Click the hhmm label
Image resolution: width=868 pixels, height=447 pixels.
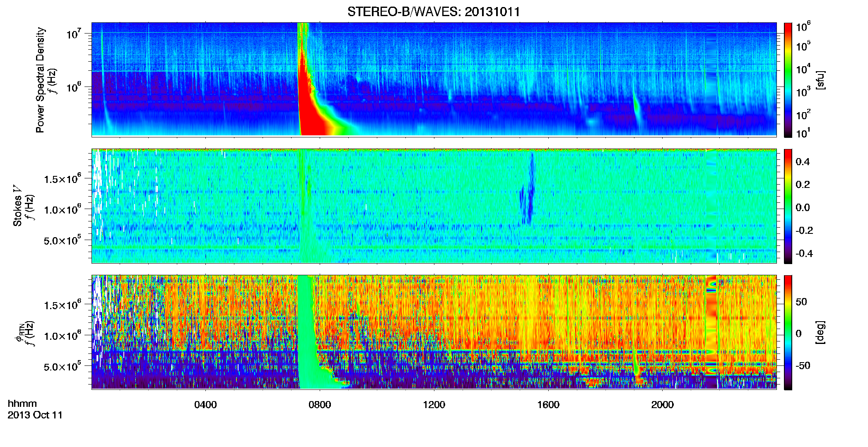point(22,404)
